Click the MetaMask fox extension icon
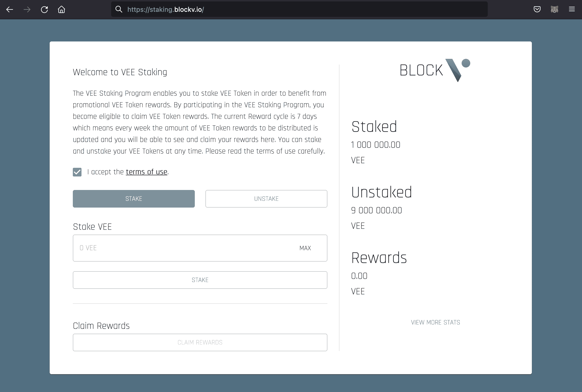Viewport: 582px width, 392px height. pyautogui.click(x=555, y=9)
